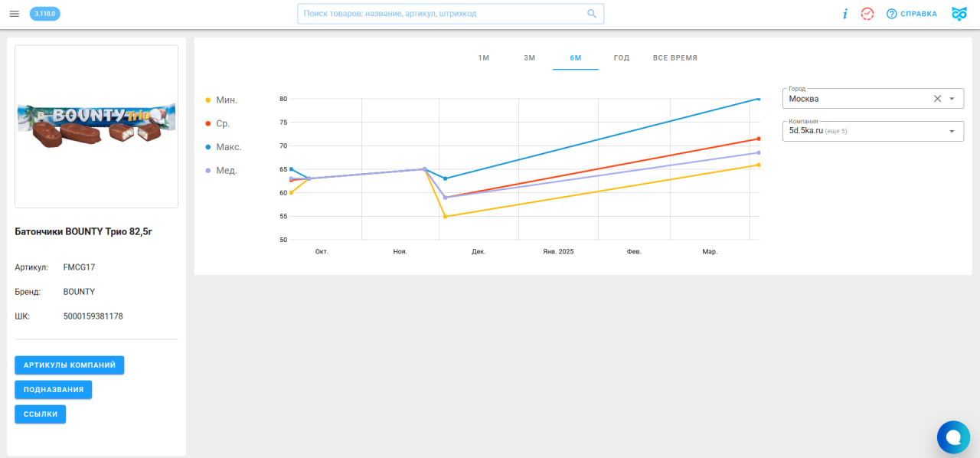Clear the Москва city selection
Viewport: 980px width, 458px height.
(937, 99)
